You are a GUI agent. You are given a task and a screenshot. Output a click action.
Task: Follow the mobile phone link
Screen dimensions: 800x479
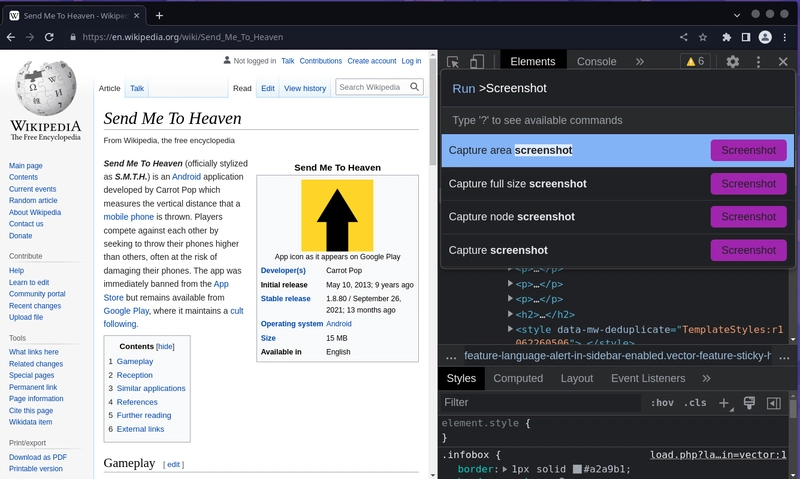click(x=129, y=217)
